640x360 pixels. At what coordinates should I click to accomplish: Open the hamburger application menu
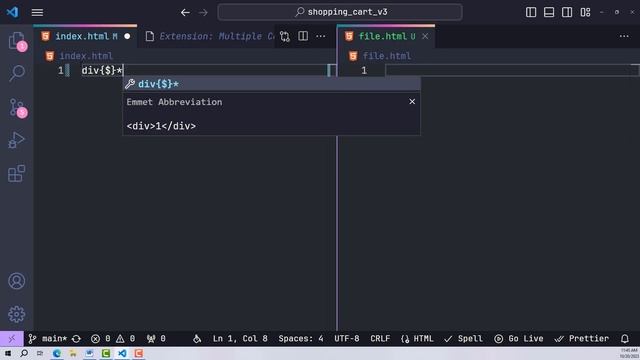37,13
